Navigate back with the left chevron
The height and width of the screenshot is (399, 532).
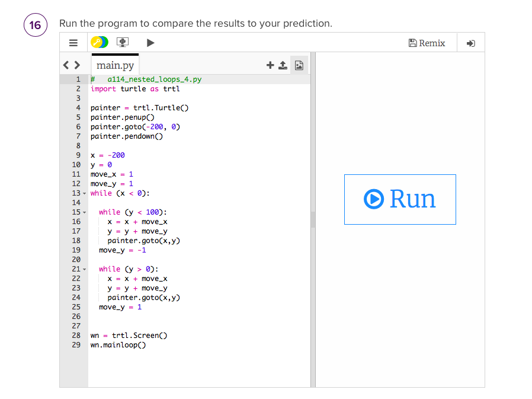pyautogui.click(x=66, y=65)
